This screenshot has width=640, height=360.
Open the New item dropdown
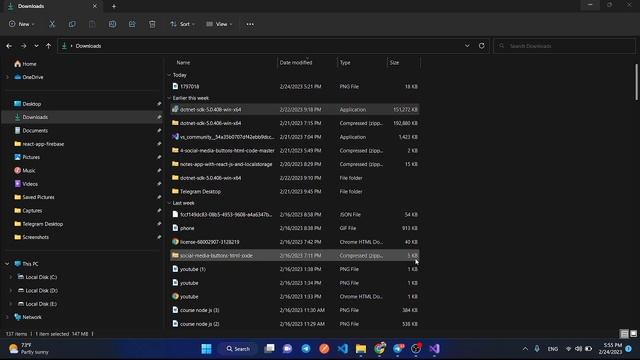[x=22, y=24]
